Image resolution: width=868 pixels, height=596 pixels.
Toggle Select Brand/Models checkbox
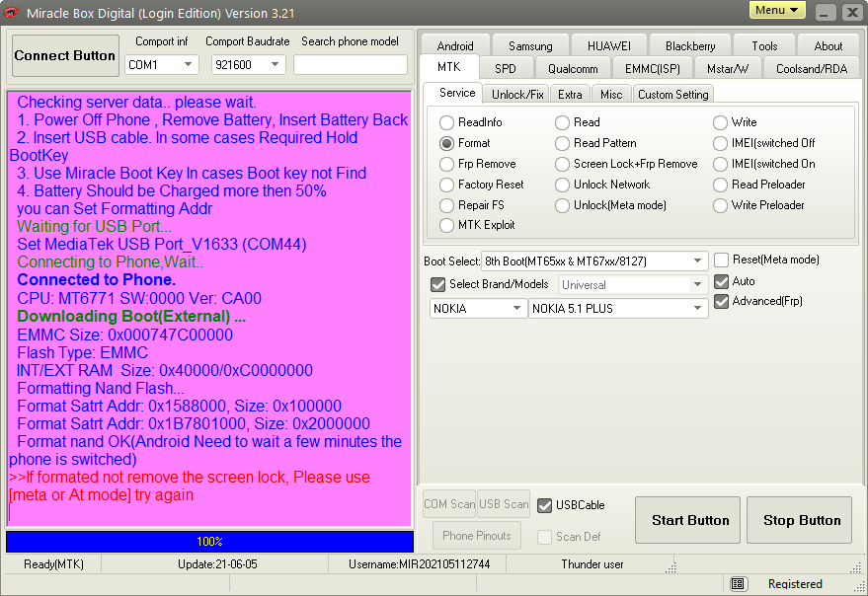[x=437, y=284]
